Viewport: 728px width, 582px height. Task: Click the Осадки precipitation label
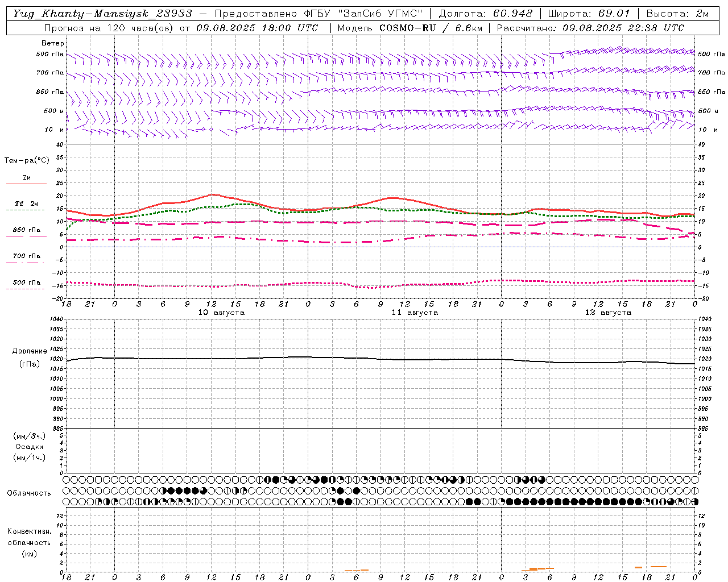click(29, 447)
